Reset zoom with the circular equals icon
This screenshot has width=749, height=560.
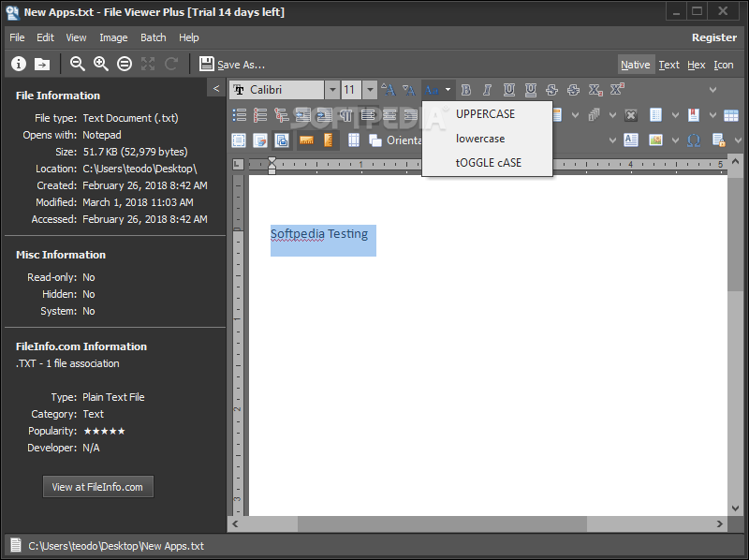125,64
